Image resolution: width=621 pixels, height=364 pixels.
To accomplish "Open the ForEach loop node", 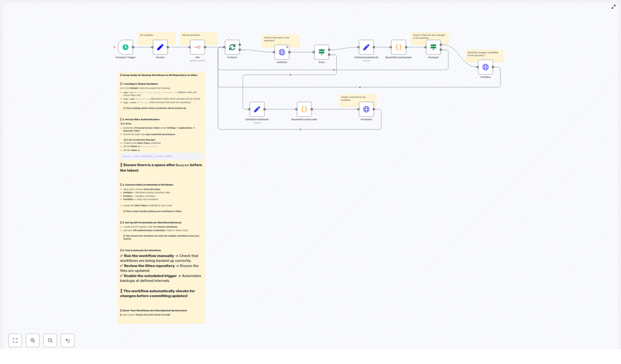I will click(x=232, y=47).
